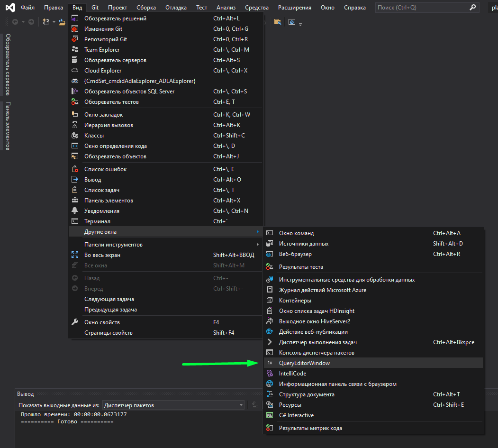Show the Уведомления bell entry
Screen dimensions: 498x448
(101, 211)
